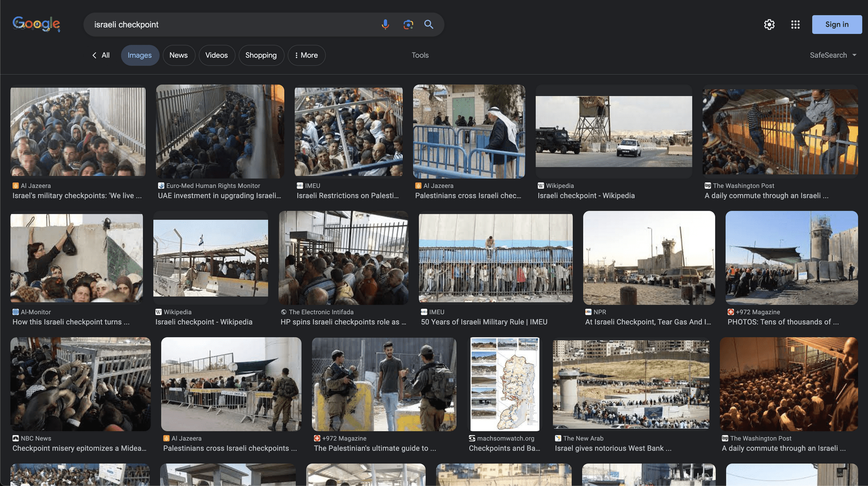Open The Electronic Intifada HP image

(344, 258)
